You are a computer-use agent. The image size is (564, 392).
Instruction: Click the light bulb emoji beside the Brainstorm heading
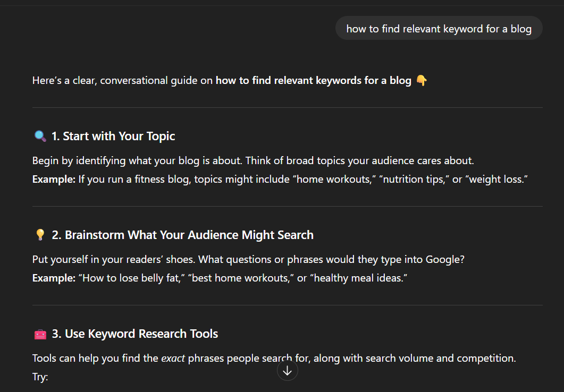click(x=40, y=235)
